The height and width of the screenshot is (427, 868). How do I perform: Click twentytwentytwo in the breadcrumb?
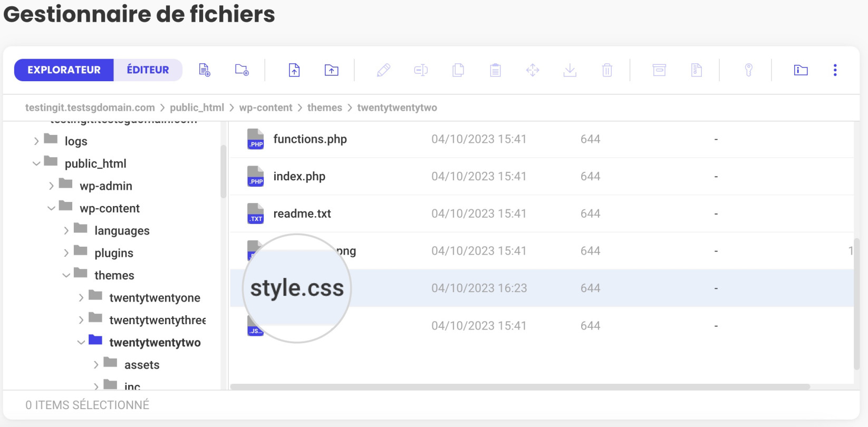coord(397,108)
